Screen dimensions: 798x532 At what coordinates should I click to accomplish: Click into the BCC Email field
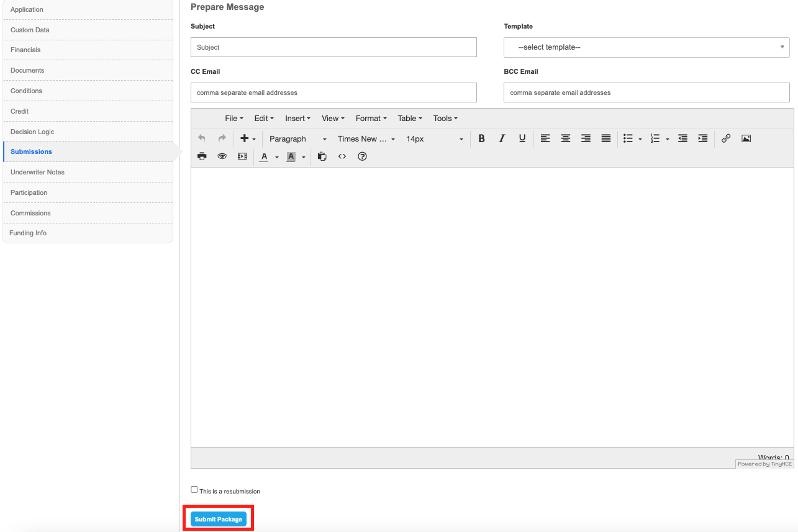pyautogui.click(x=646, y=92)
